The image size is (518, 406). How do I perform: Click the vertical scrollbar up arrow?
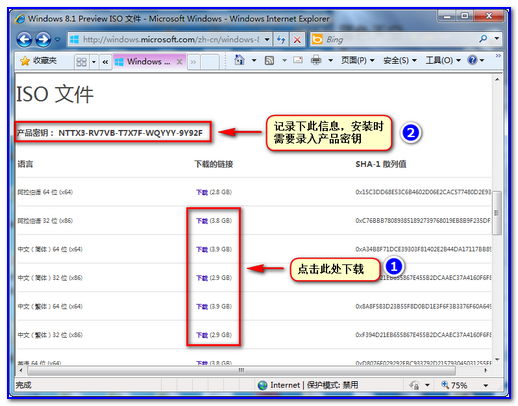click(x=497, y=79)
